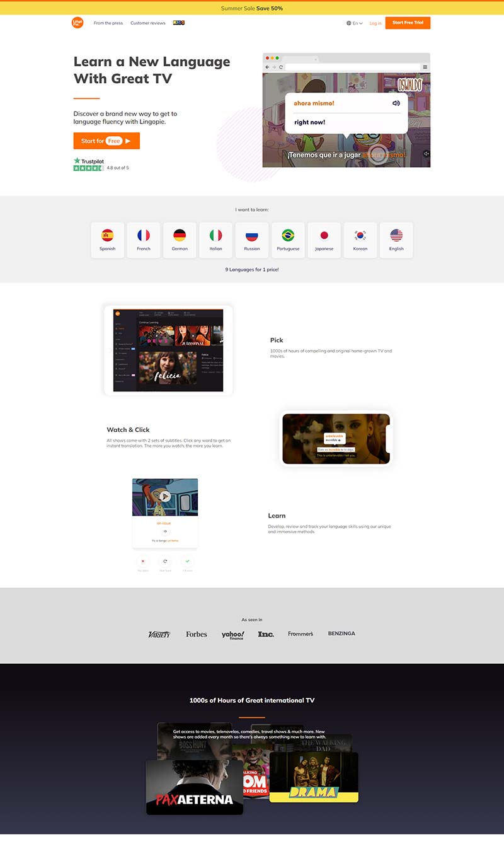
Task: Select the English flag card
Action: (x=396, y=240)
